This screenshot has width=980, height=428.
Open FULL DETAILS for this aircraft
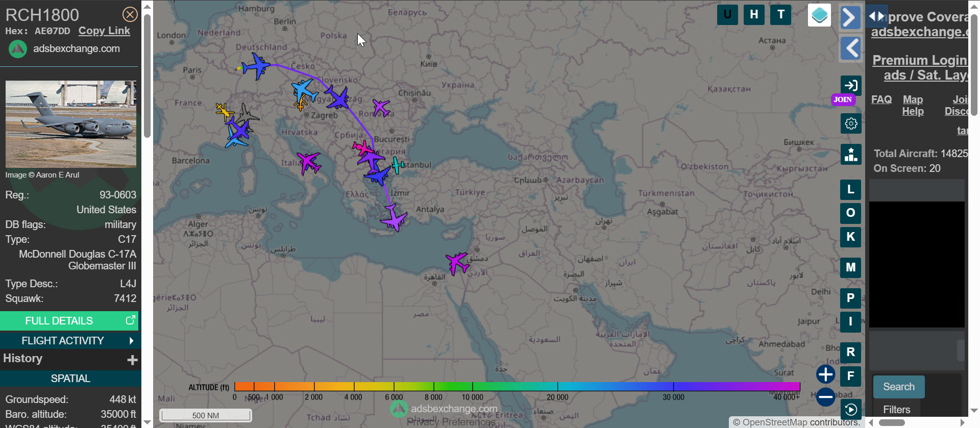coord(69,321)
